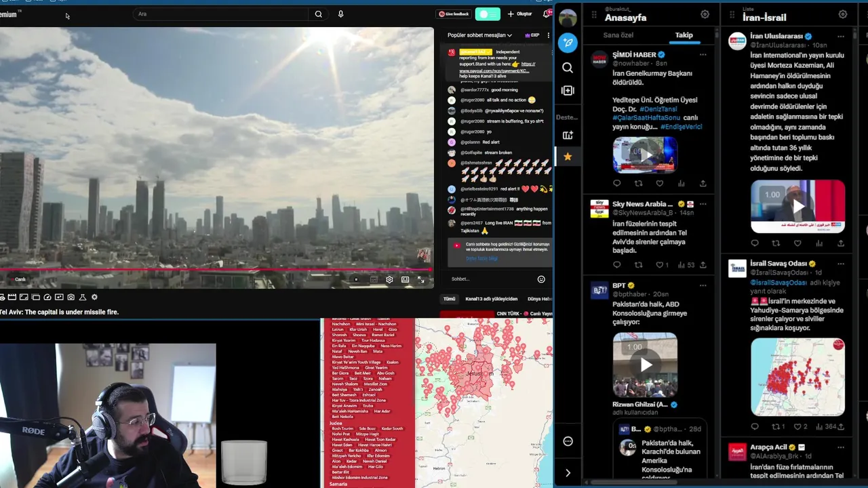Screen dimensions: 868x488
Task: Click the #DenizTansi hashtag
Action: pos(658,108)
